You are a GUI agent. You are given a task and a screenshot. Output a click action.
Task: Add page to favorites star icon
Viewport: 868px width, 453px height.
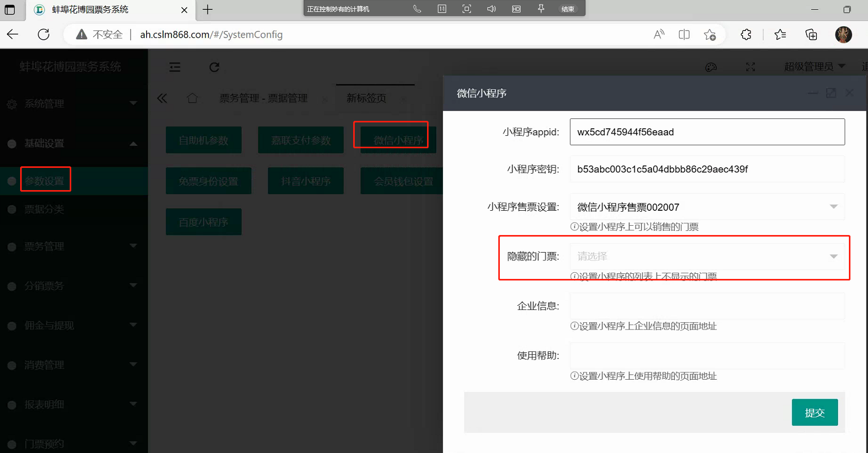(x=709, y=35)
